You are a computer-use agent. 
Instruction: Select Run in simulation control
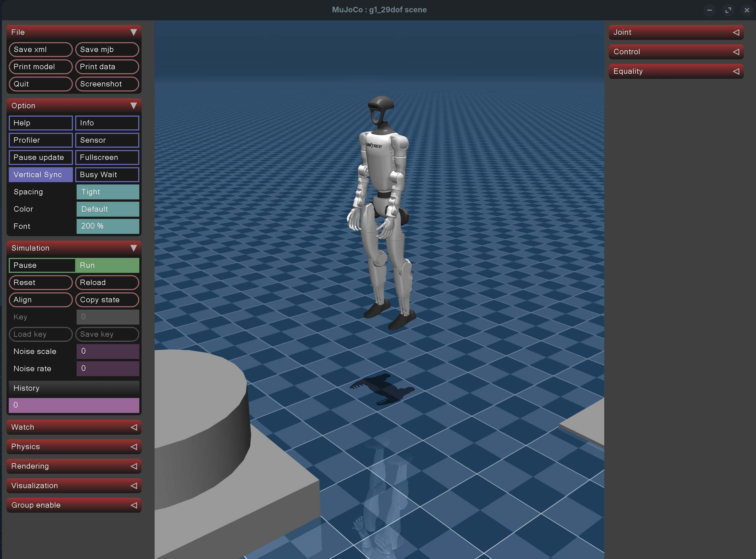[x=107, y=265]
